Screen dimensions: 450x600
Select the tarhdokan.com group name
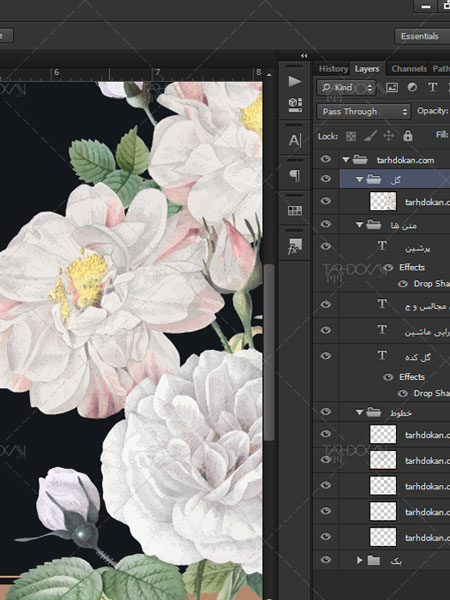(x=405, y=160)
